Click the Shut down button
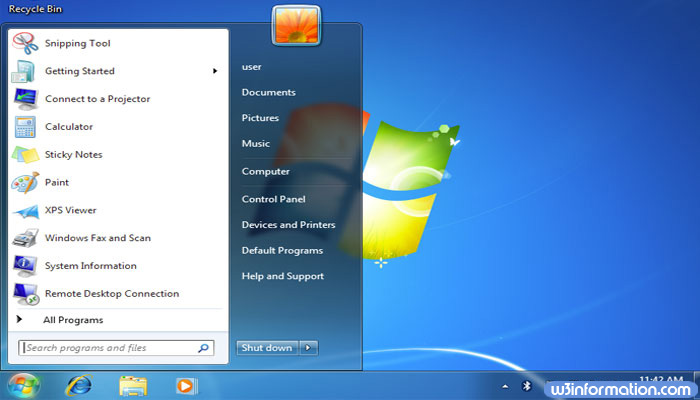 pyautogui.click(x=267, y=348)
